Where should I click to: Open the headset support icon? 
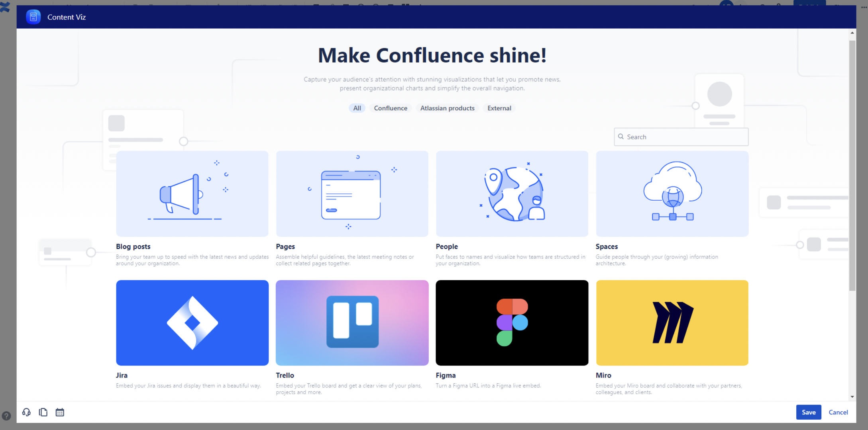[x=26, y=412]
